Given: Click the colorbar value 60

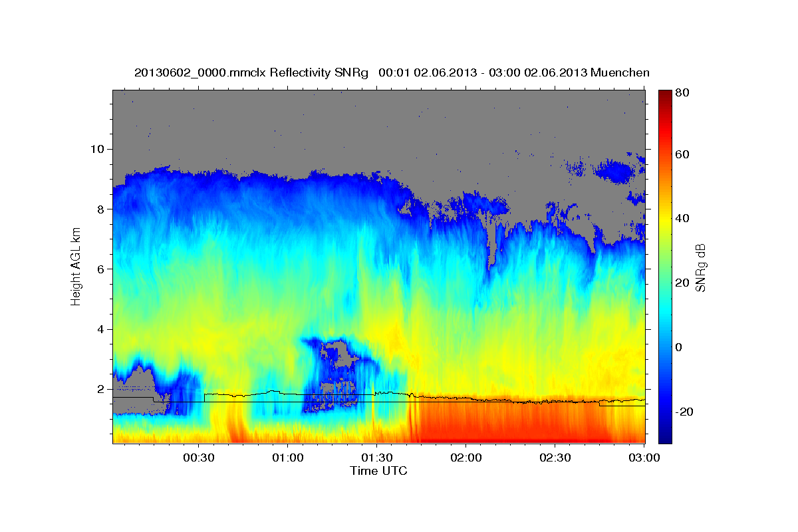Looking at the screenshot, I should 683,154.
